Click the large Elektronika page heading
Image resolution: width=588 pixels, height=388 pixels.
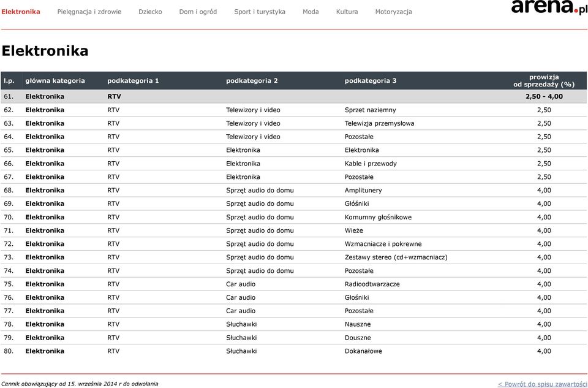pyautogui.click(x=45, y=51)
